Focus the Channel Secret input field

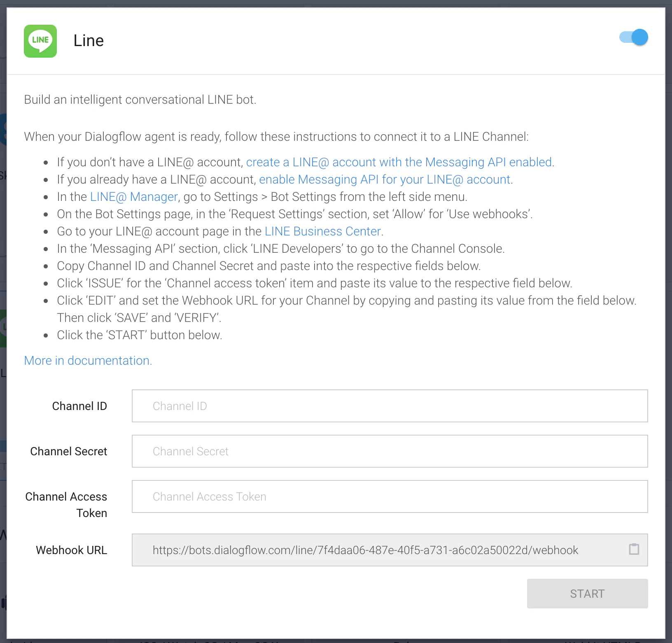(390, 451)
